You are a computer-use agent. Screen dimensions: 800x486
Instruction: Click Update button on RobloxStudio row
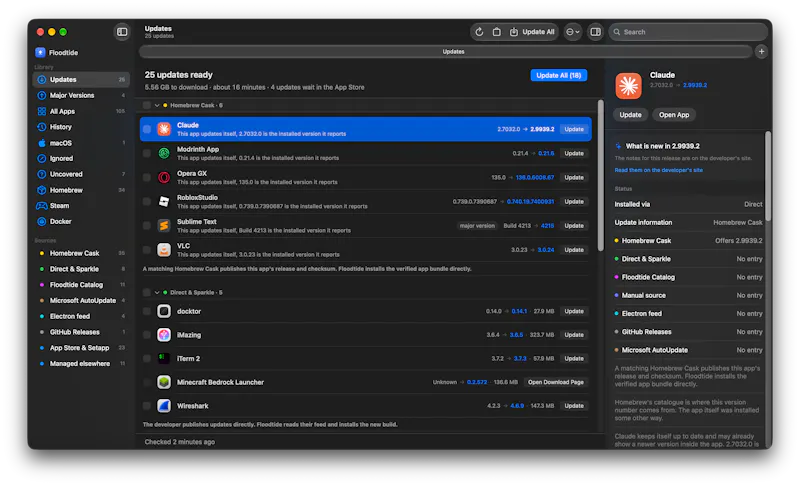574,201
